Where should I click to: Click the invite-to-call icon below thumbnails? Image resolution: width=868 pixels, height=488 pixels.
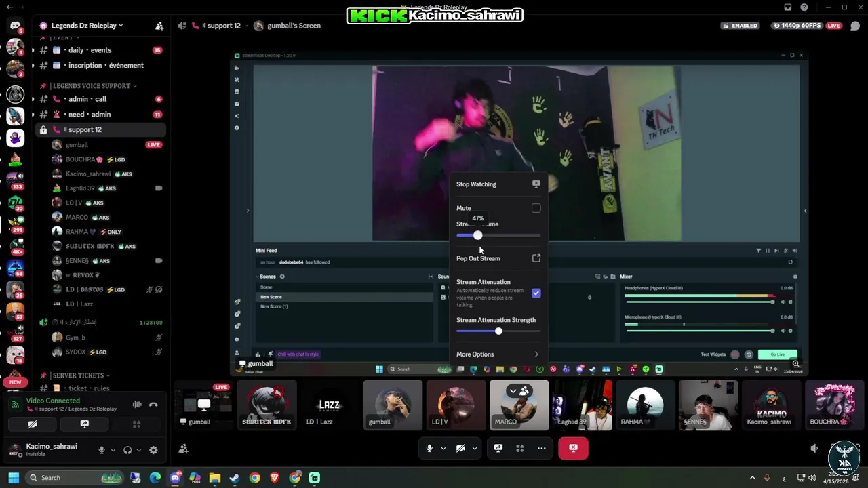(183, 449)
